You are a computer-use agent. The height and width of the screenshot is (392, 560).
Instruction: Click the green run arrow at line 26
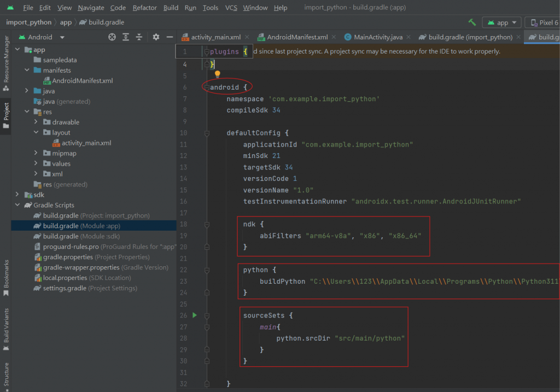pyautogui.click(x=195, y=315)
